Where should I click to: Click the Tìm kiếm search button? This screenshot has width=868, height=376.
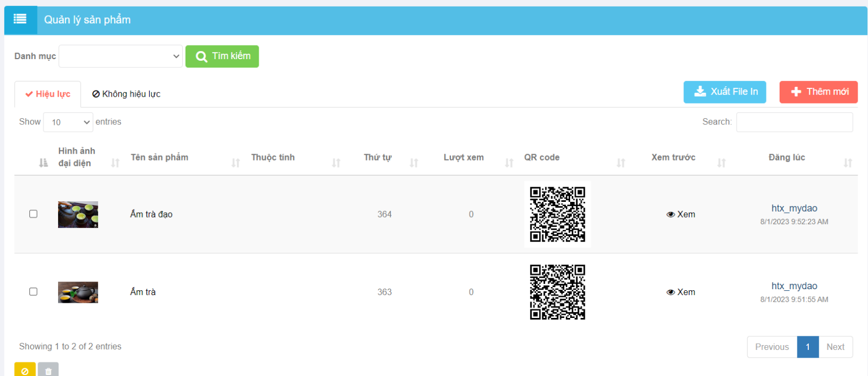(x=222, y=56)
